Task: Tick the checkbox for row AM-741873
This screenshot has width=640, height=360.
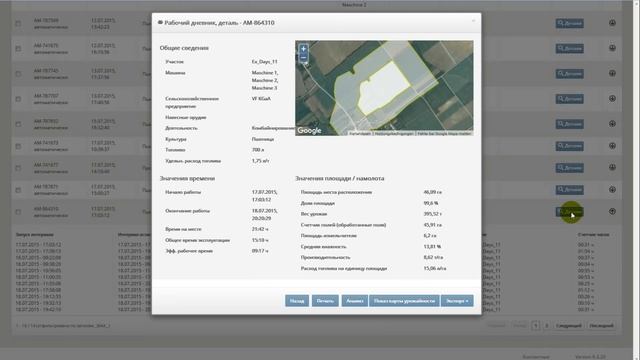Action: (18, 146)
